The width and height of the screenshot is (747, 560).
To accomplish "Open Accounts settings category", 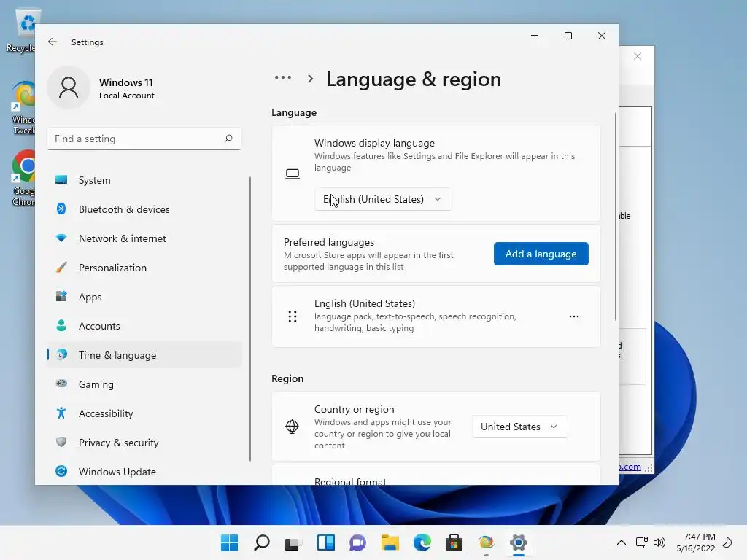I will pyautogui.click(x=144, y=326).
